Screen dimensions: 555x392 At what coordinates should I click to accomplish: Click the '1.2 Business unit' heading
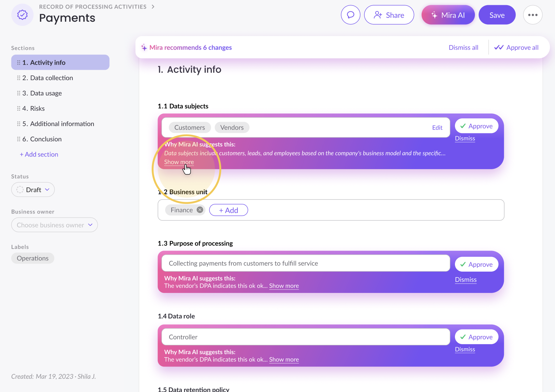tap(183, 192)
